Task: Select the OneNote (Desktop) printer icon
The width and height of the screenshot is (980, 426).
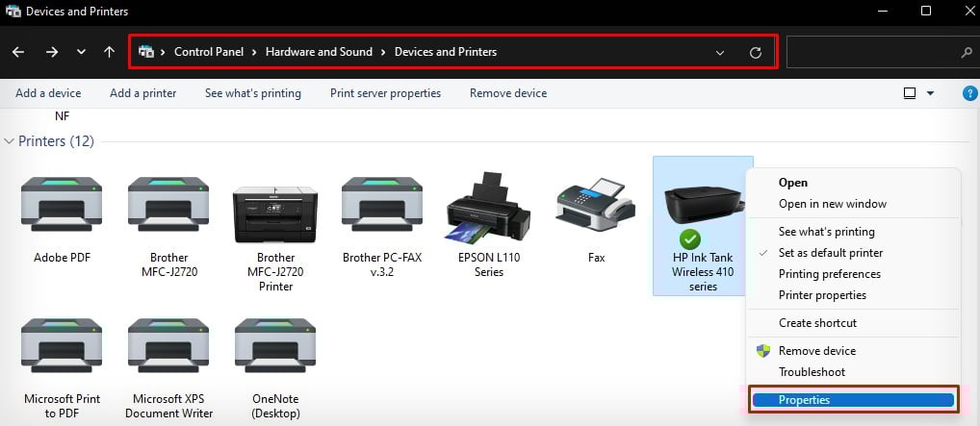Action: coord(275,345)
